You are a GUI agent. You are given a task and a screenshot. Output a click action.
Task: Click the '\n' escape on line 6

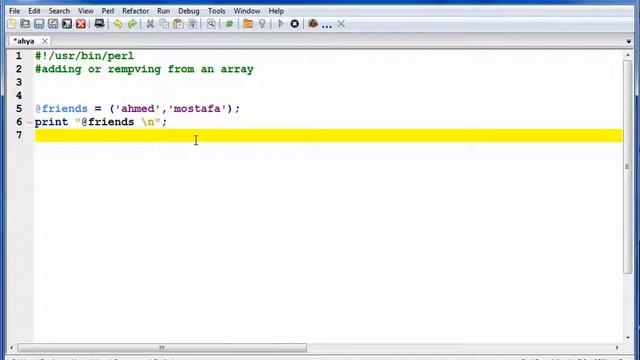(148, 122)
